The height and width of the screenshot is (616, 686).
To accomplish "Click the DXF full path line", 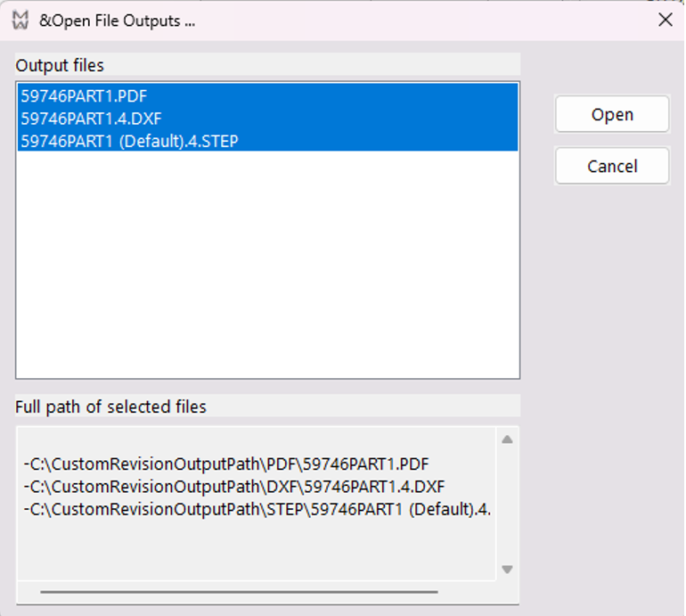I will (x=234, y=487).
